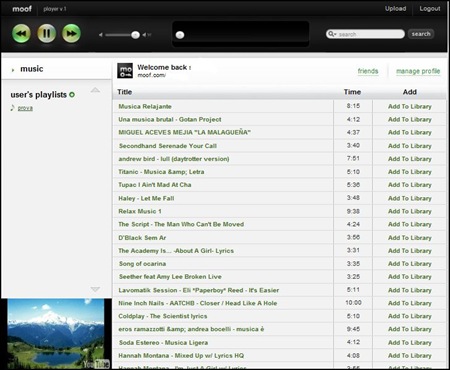Play Musica Relajante
This screenshot has width=450, height=370.
click(145, 107)
